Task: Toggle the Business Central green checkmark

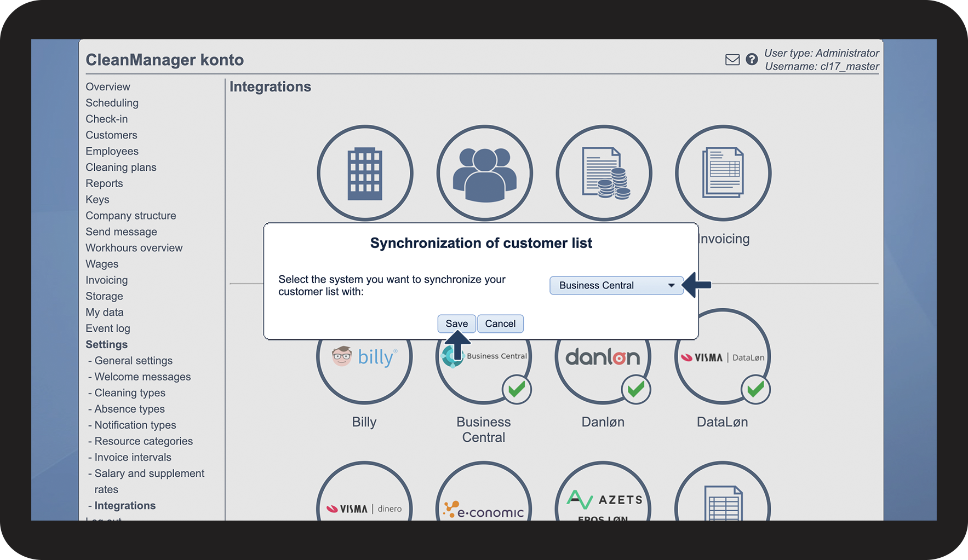Action: [x=517, y=390]
